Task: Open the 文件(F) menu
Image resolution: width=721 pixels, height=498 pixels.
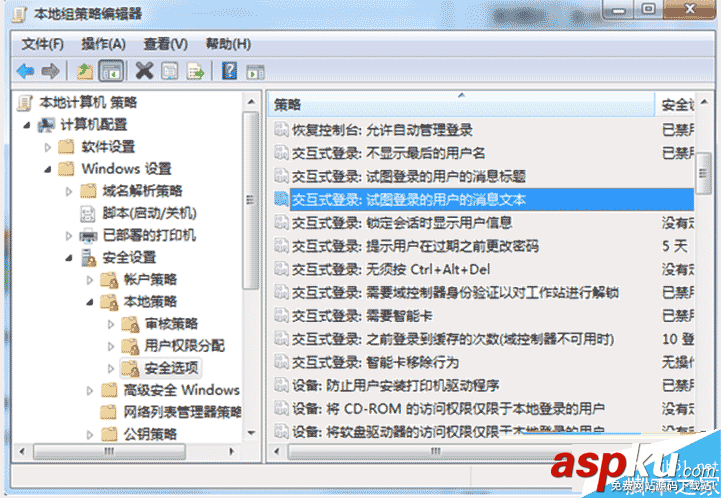Action: coord(42,44)
